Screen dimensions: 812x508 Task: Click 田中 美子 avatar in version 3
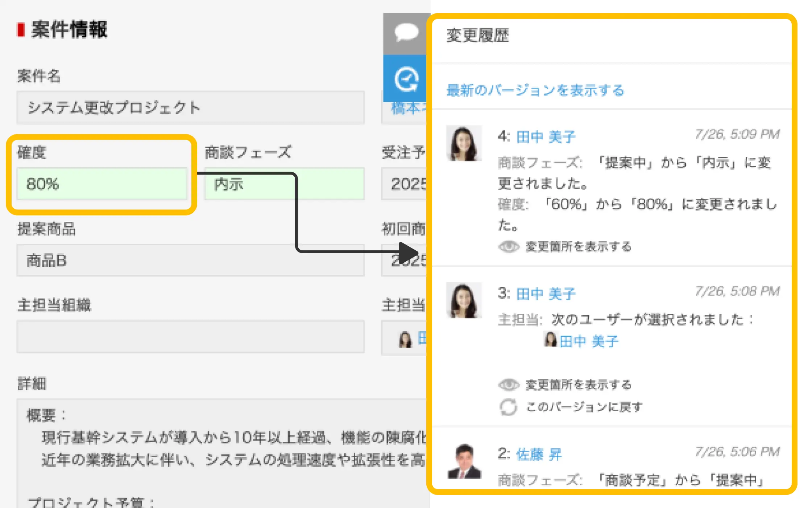[464, 300]
